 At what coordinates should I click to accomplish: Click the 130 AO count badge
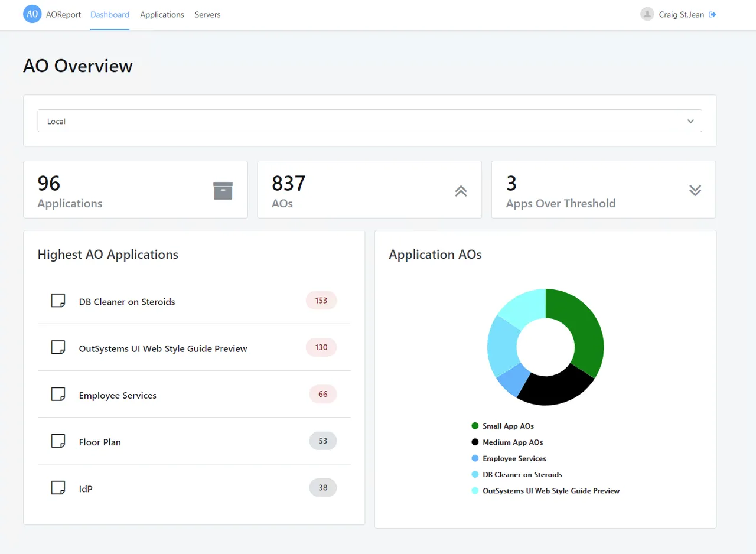[321, 347]
